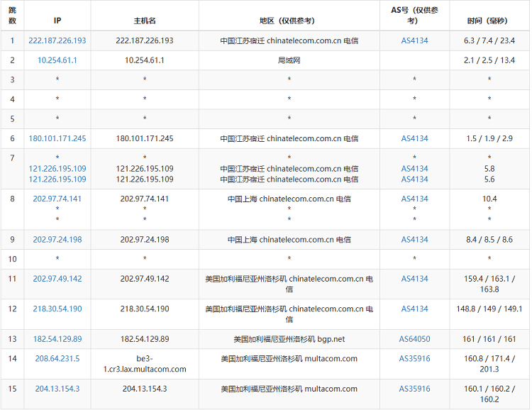Select time value 148.8 / 149 / 149.1
532x410 pixels.
pyautogui.click(x=489, y=309)
